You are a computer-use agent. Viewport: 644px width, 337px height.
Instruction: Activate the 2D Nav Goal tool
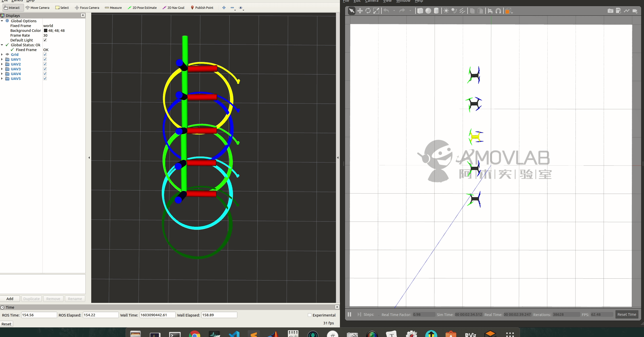click(173, 8)
